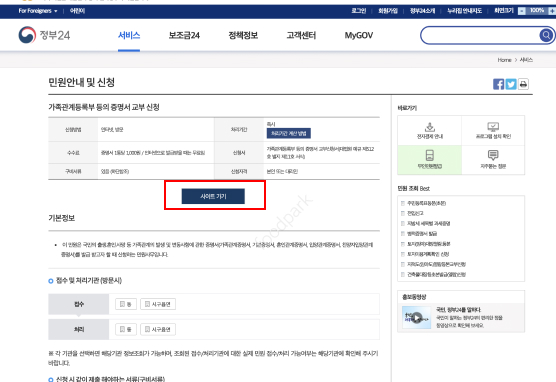
Task: Click 동 button in 처리 row
Action: [126, 330]
